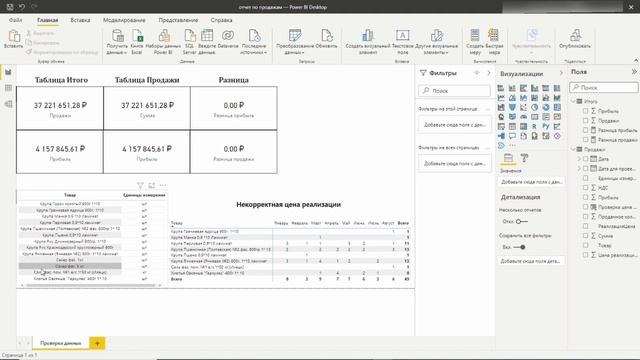This screenshot has width=640, height=360.
Task: Choose the SQL Server data source
Action: point(190,42)
